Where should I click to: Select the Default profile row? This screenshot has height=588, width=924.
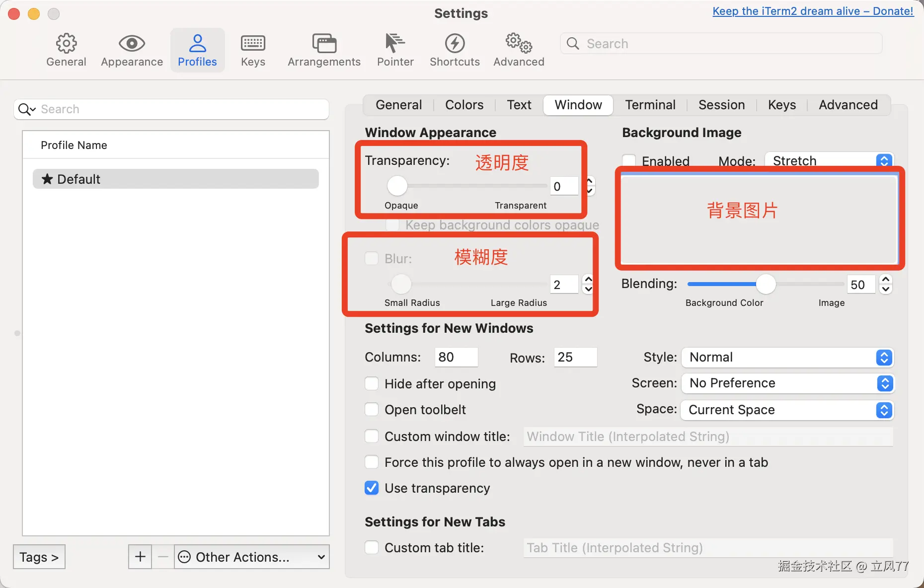176,179
